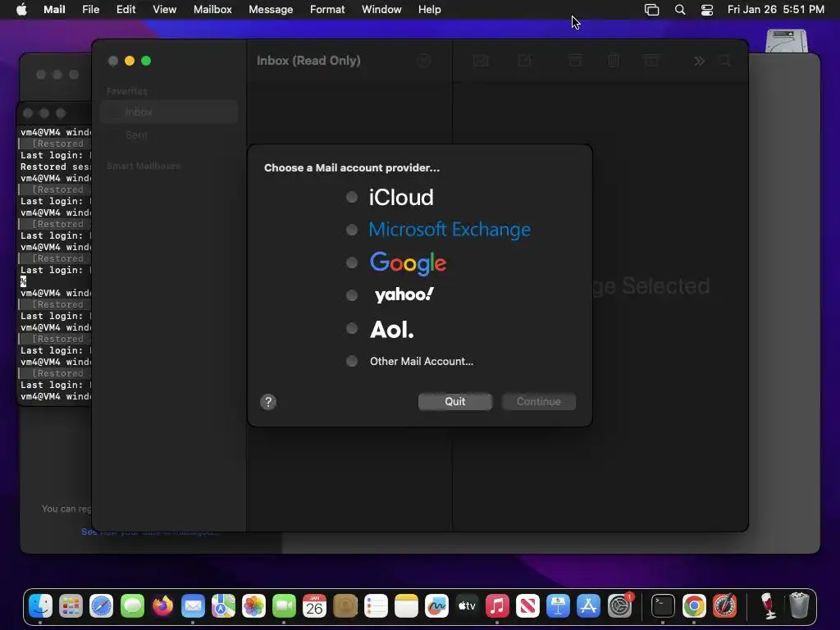Open App Store from the Dock
Viewport: 840px width, 630px height.
(x=588, y=606)
